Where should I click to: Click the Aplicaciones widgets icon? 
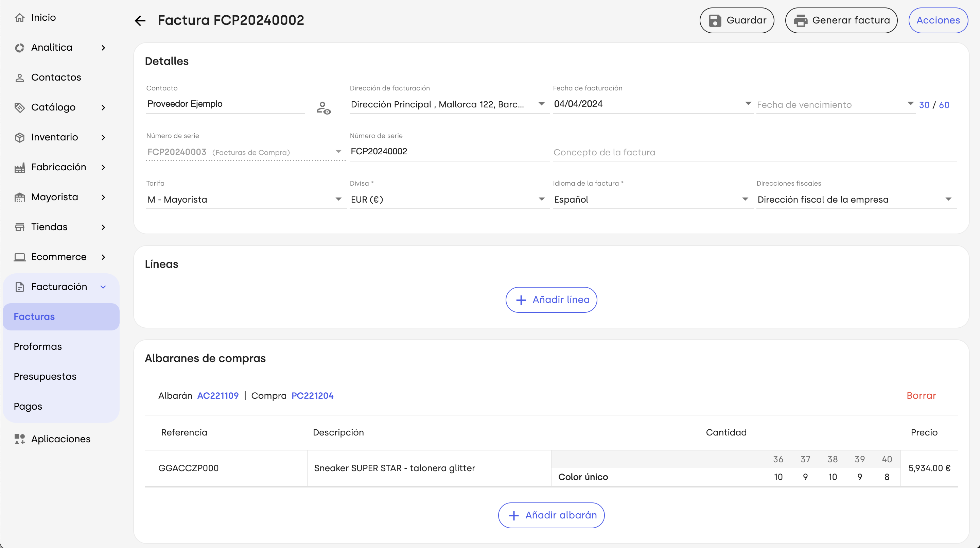pos(19,439)
